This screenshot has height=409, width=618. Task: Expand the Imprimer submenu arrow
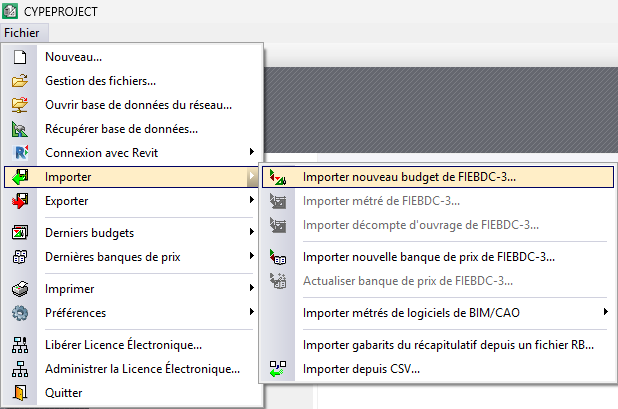[252, 288]
